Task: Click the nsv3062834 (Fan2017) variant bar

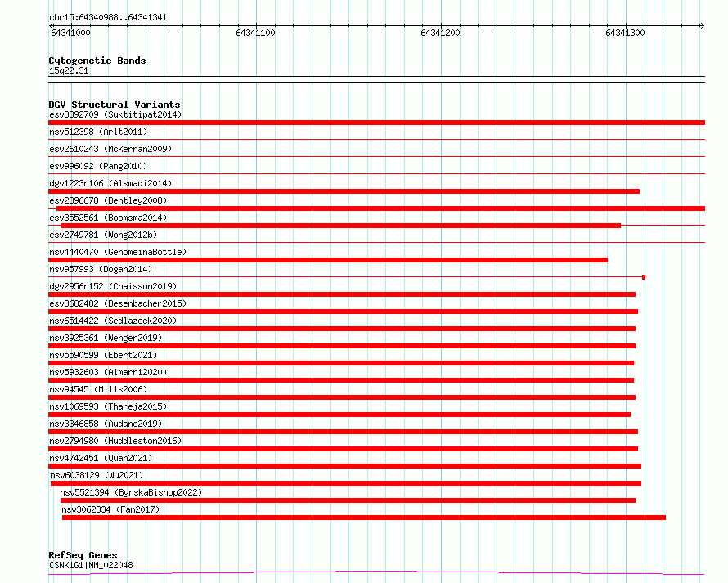Action: pos(364,518)
